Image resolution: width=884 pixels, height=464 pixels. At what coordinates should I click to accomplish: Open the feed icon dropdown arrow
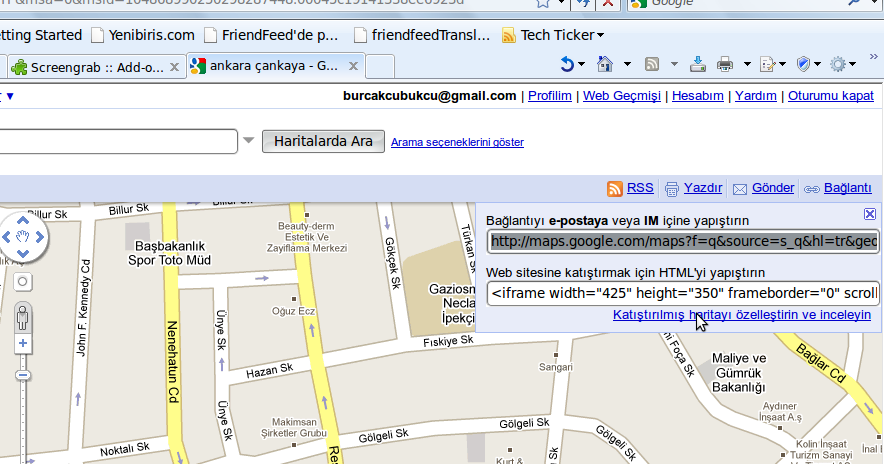click(x=674, y=64)
